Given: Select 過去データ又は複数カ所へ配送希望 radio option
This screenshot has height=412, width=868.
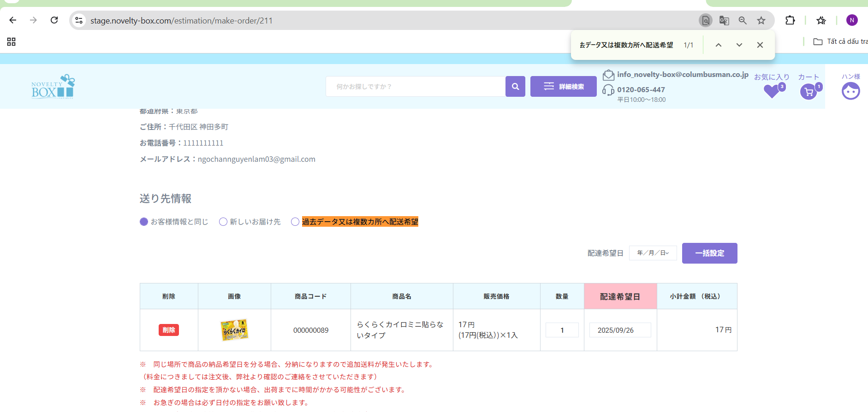Looking at the screenshot, I should point(295,222).
